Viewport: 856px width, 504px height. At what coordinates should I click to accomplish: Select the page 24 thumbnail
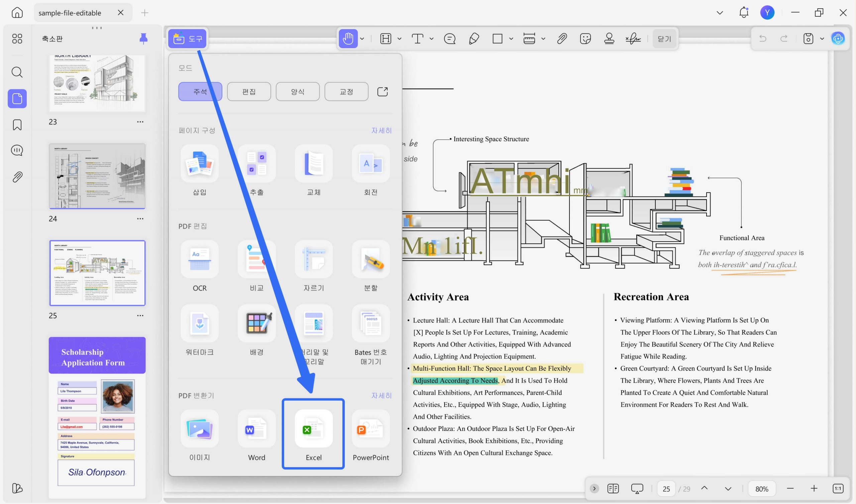coord(97,176)
